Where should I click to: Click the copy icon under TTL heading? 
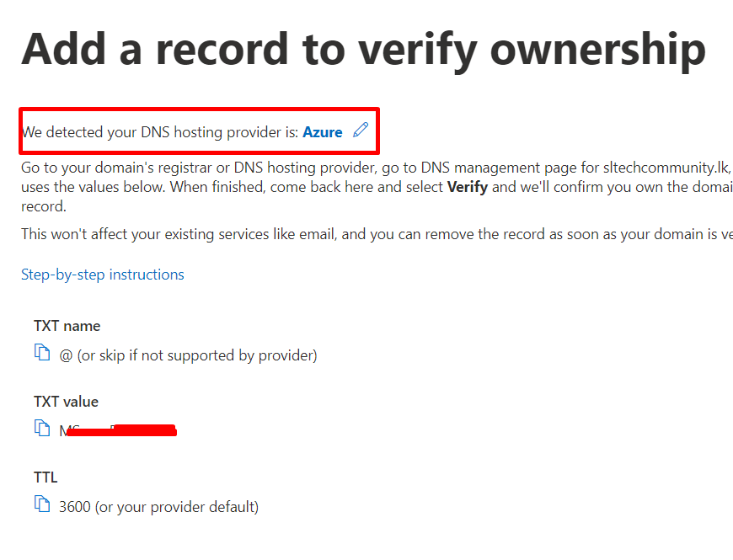(43, 504)
